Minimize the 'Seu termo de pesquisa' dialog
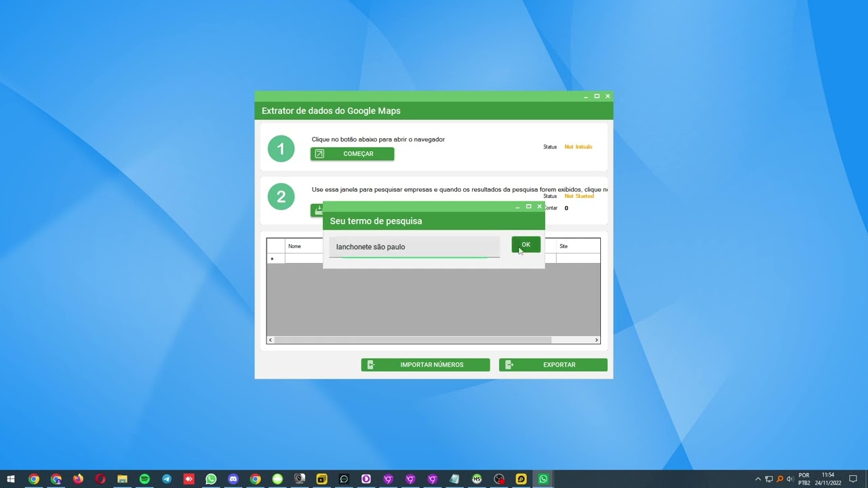Viewport: 868px width, 488px height. click(517, 206)
